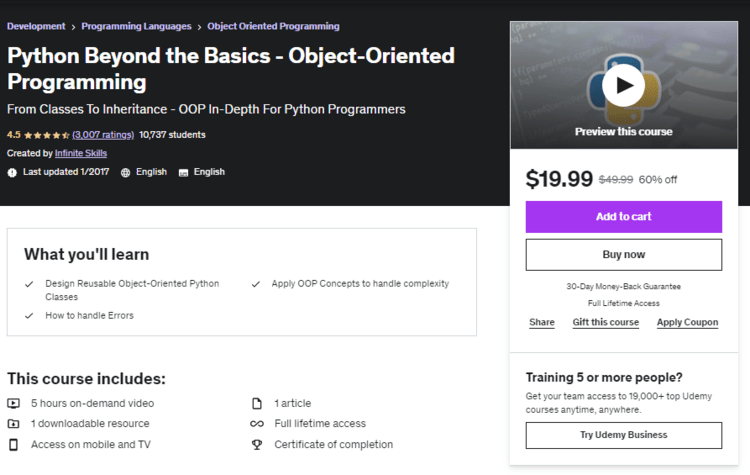Viewport: 750px width, 475px height.
Task: Click checkmark beside How to handle Errors
Action: [29, 316]
